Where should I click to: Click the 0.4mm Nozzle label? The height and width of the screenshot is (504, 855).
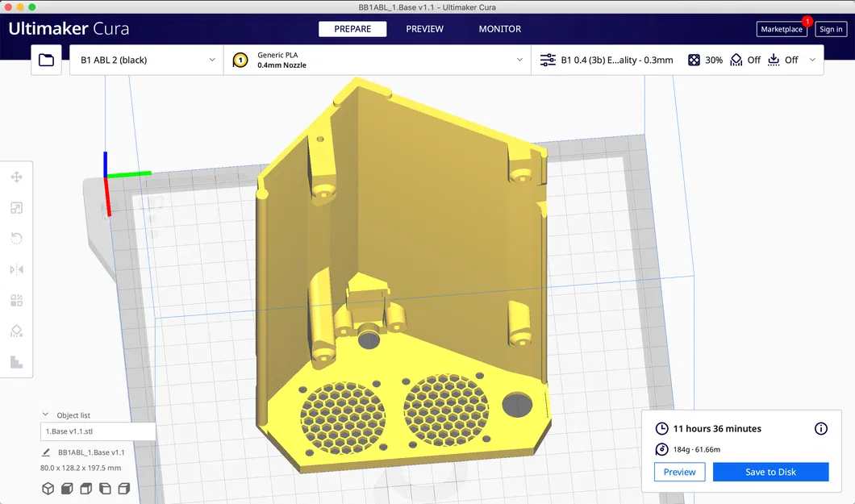(x=282, y=65)
